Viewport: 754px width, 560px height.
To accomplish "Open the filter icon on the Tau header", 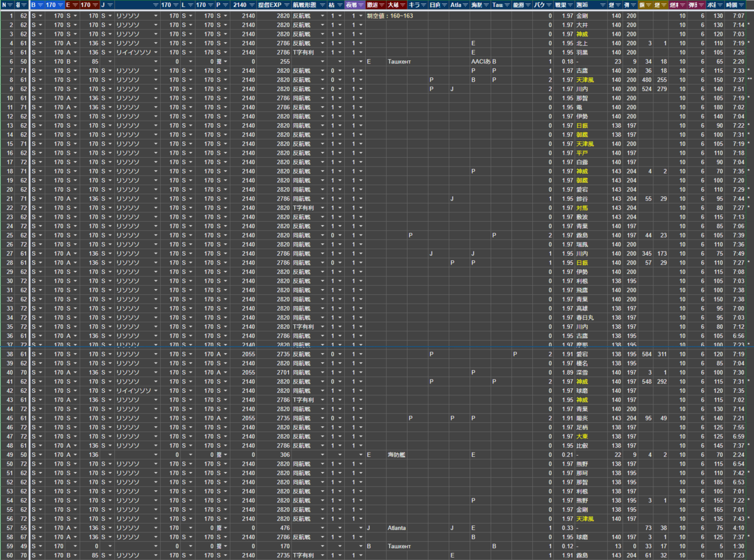I will (507, 4).
